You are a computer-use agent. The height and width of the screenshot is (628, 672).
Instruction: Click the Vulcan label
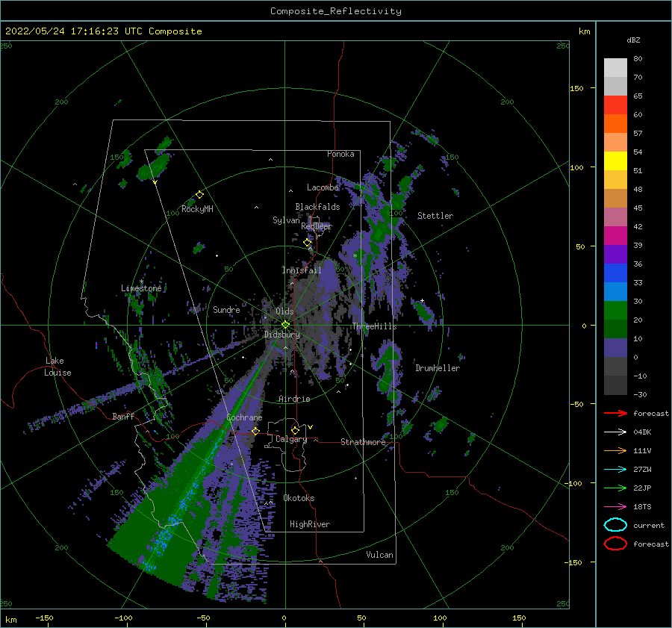tap(380, 555)
